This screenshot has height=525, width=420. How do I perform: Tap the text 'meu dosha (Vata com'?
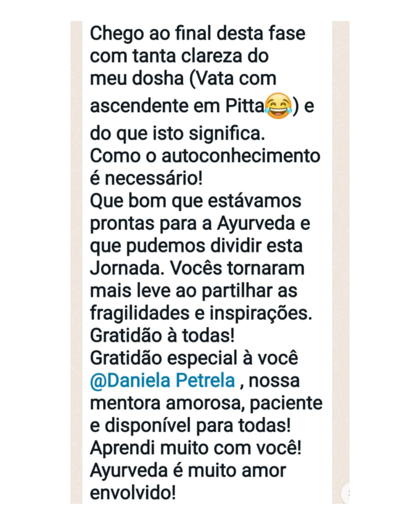pyautogui.click(x=183, y=79)
